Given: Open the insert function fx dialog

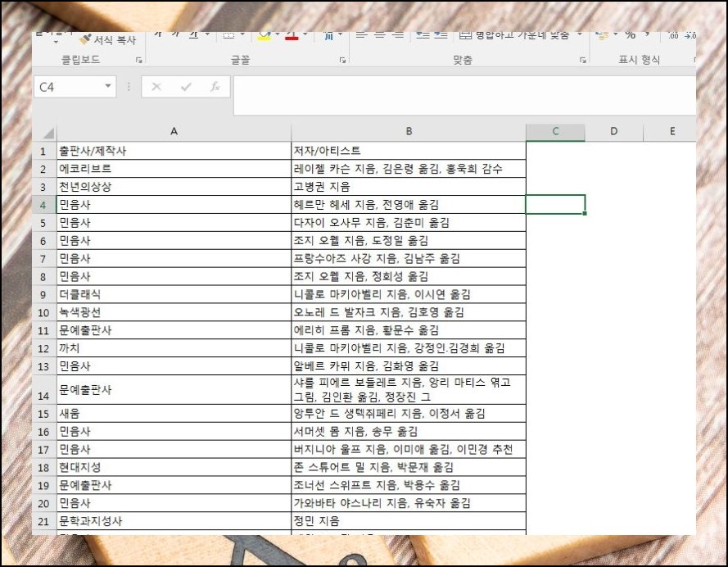Looking at the screenshot, I should tap(215, 86).
